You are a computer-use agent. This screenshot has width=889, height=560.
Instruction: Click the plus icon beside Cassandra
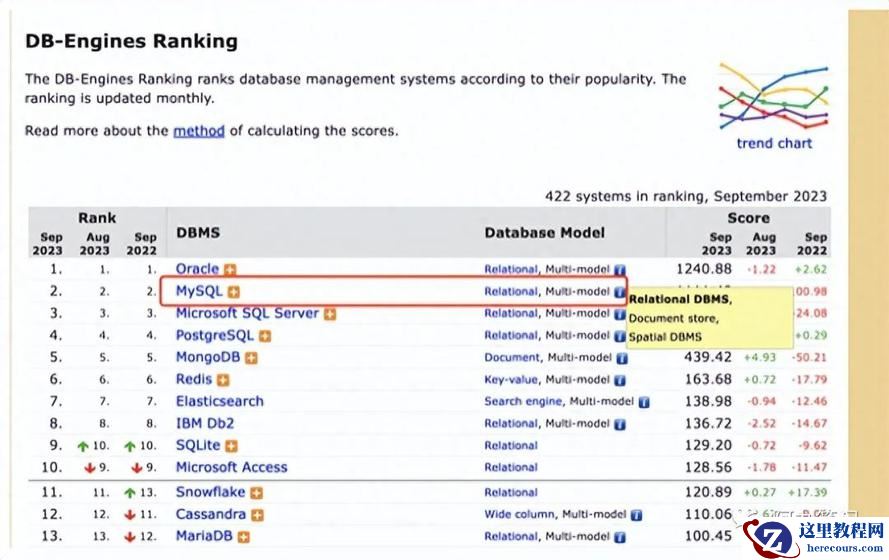257,515
